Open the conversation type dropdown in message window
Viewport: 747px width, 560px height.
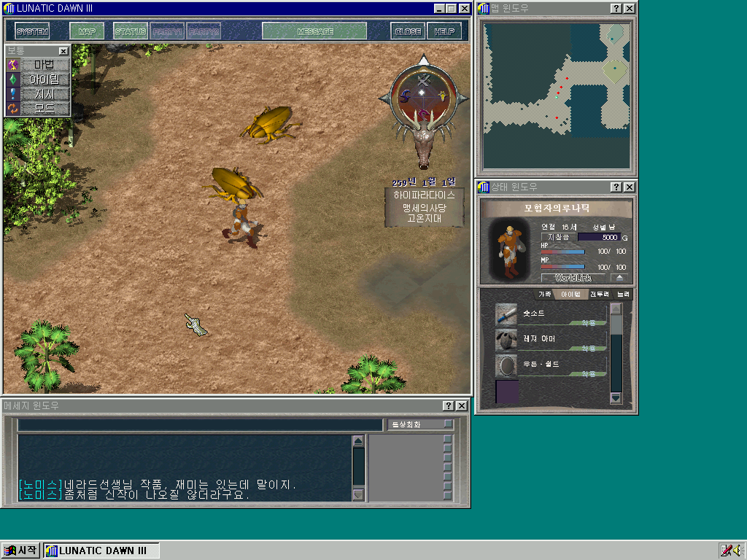[x=420, y=424]
